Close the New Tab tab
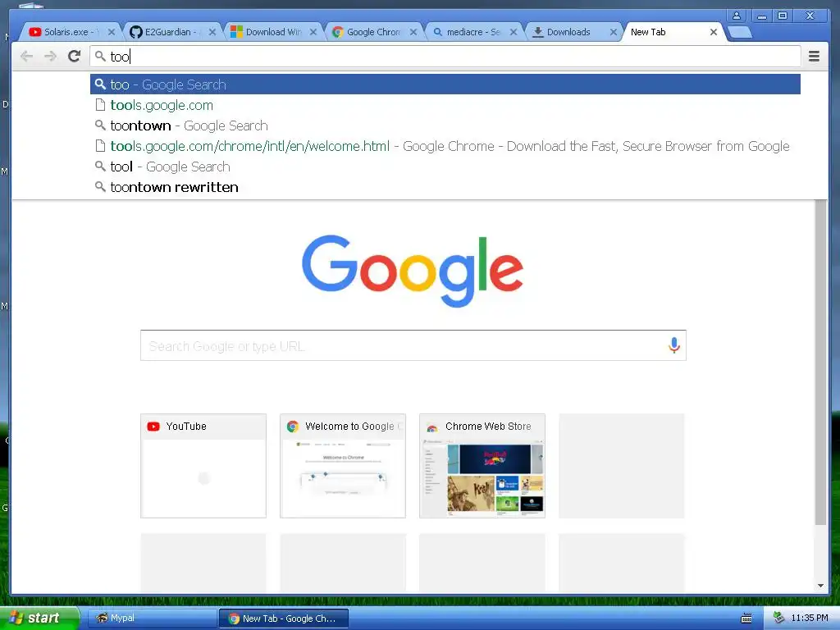 714,32
